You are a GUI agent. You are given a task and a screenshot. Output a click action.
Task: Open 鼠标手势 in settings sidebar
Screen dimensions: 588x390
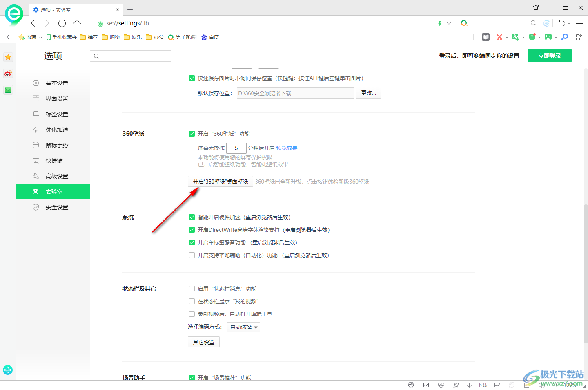point(53,145)
